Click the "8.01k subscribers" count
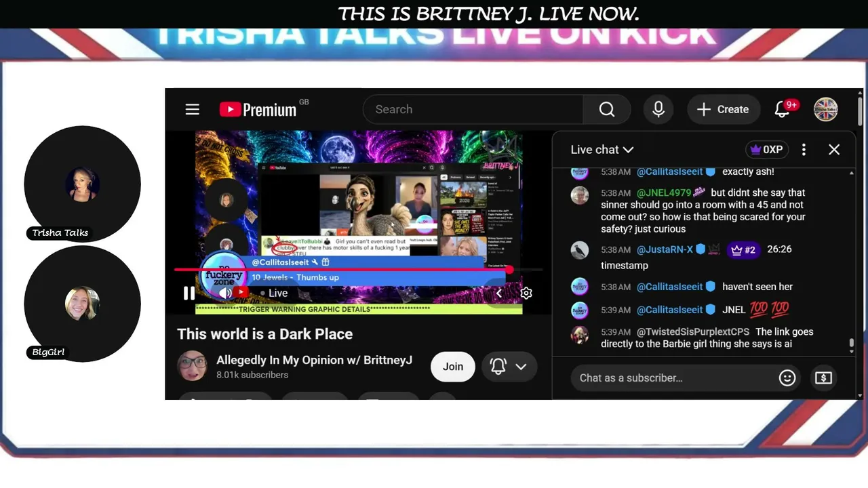Screen dimensions: 868x488 [252, 375]
